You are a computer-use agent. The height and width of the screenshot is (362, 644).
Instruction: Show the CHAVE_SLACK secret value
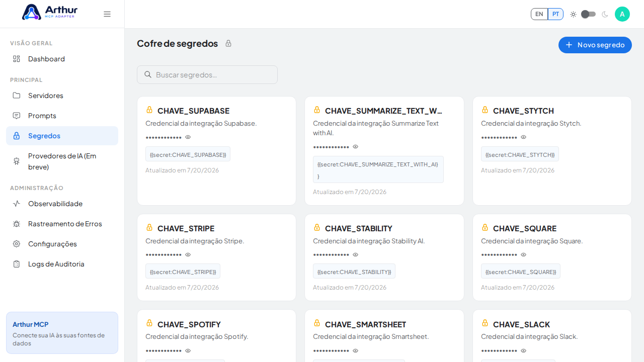pyautogui.click(x=523, y=350)
